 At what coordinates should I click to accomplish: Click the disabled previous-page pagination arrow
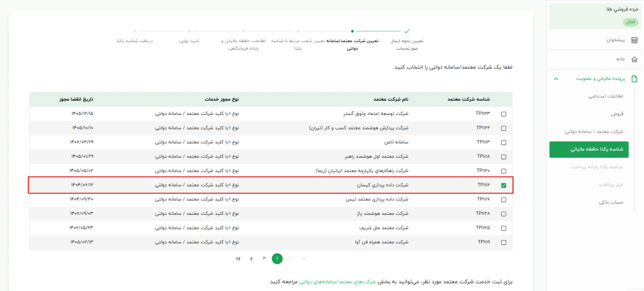tap(291, 258)
